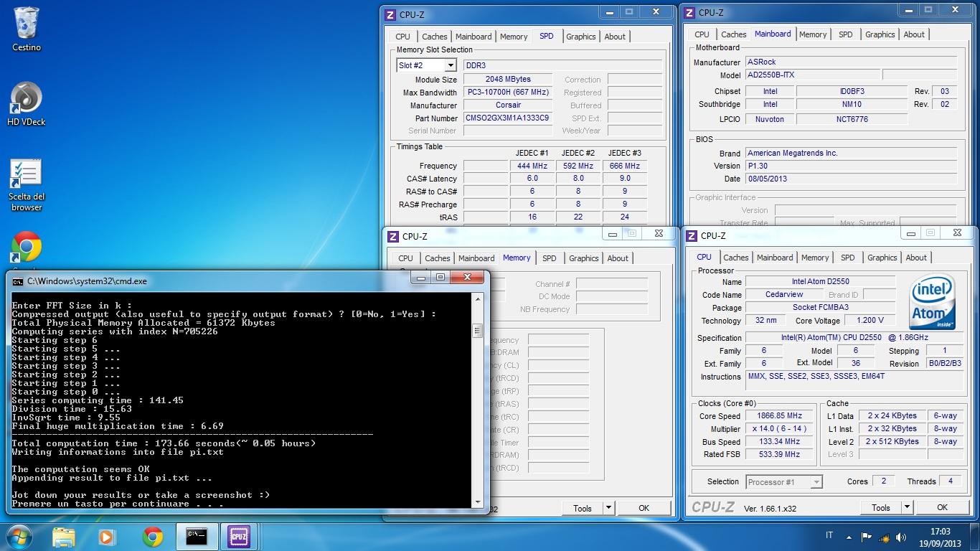This screenshot has width=980, height=551.
Task: Click the CPU-Z logo icon in CPU window title
Action: tap(692, 235)
